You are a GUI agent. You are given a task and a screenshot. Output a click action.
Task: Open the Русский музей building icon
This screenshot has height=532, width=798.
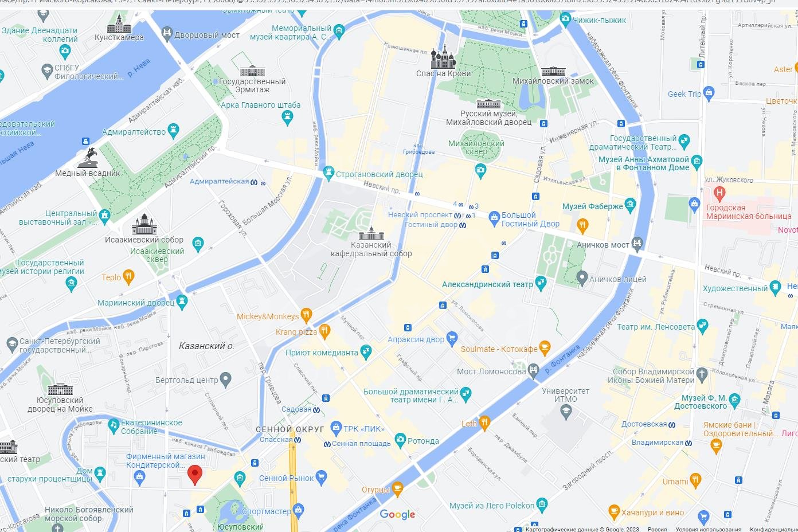(x=488, y=104)
